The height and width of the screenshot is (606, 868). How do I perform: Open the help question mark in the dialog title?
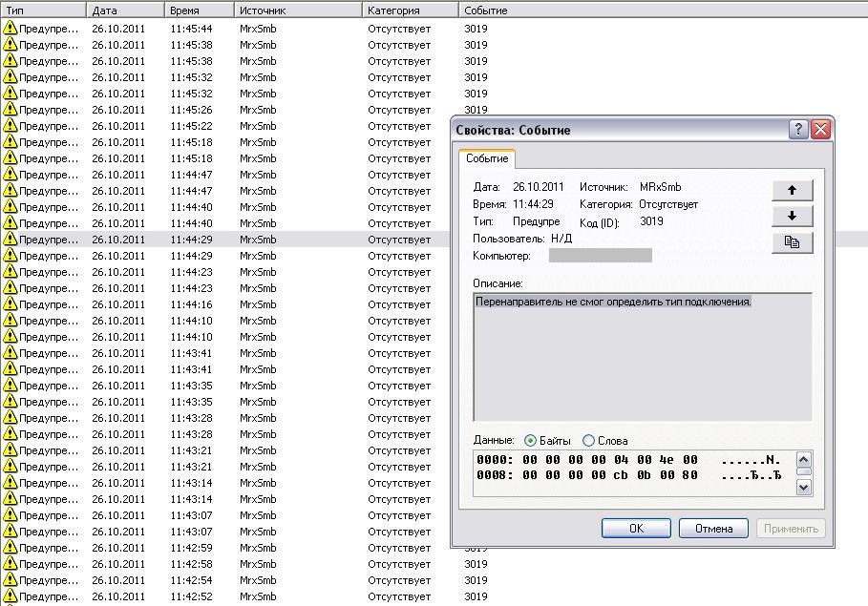[798, 130]
